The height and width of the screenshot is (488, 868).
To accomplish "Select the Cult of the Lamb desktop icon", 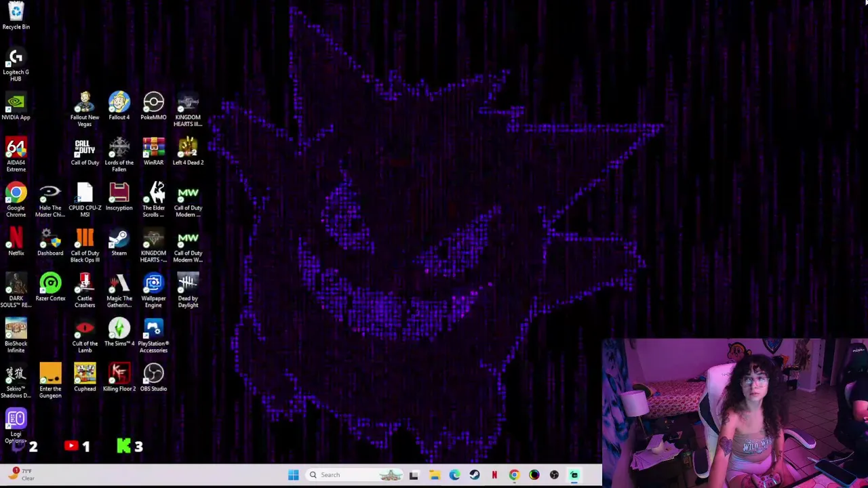I will 85,336.
